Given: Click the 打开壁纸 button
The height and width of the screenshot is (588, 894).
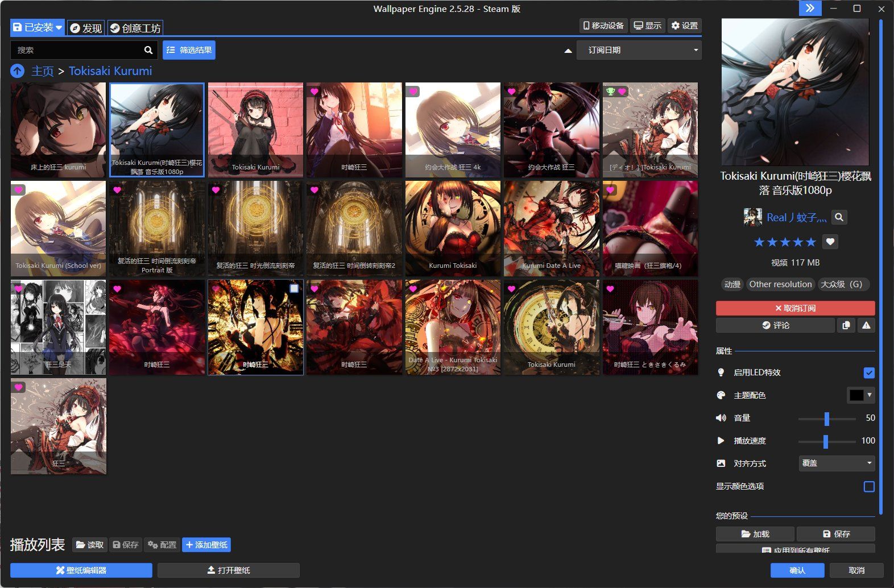Looking at the screenshot, I should click(x=229, y=570).
